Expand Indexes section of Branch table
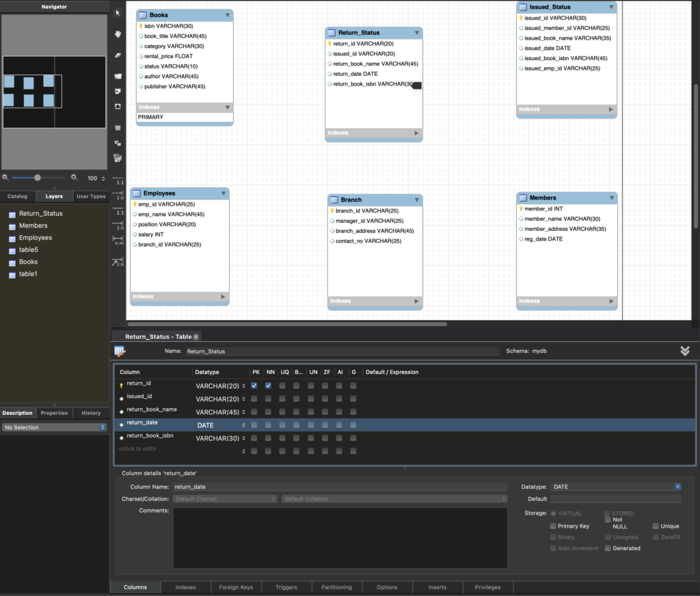The image size is (700, 596). click(417, 301)
